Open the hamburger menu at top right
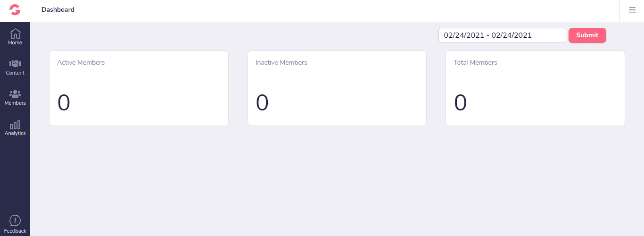The width and height of the screenshot is (644, 236). pyautogui.click(x=632, y=10)
